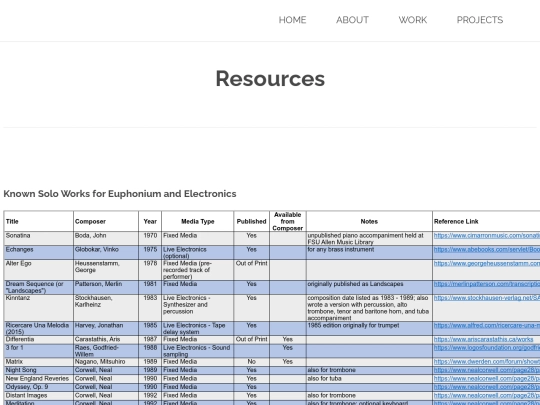This screenshot has height=405, width=540.
Task: Open the nealcorwell.com link for Odyssey, Op. 9
Action: [487, 387]
